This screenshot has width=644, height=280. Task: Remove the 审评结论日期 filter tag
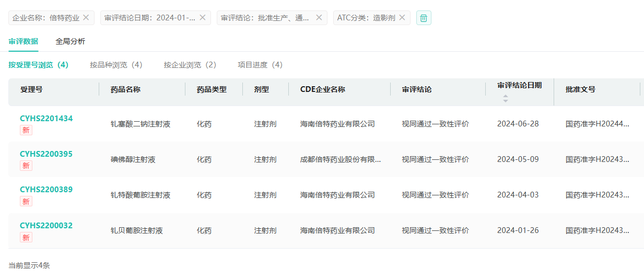tap(203, 18)
